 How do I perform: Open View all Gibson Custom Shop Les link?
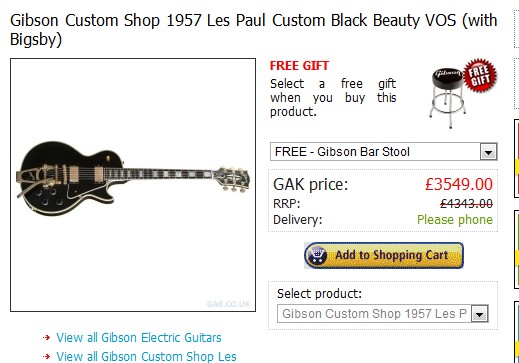146,356
